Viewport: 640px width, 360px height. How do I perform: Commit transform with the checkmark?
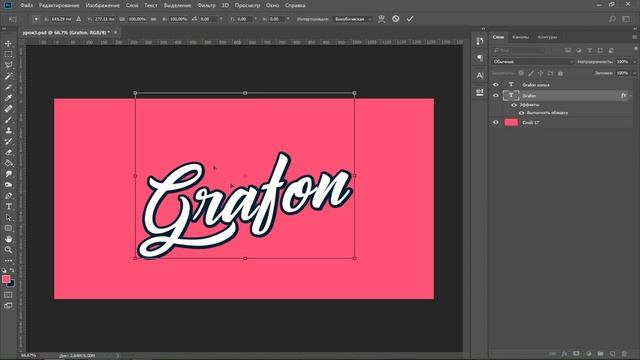point(410,19)
